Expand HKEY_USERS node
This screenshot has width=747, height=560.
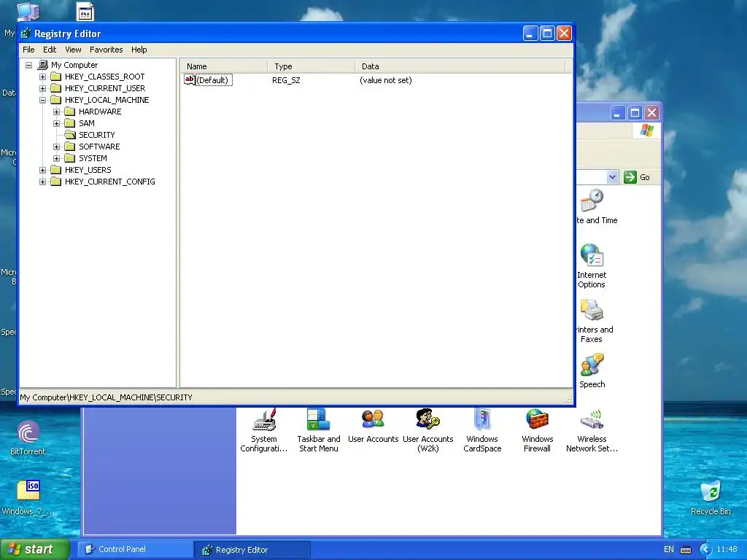coord(43,170)
